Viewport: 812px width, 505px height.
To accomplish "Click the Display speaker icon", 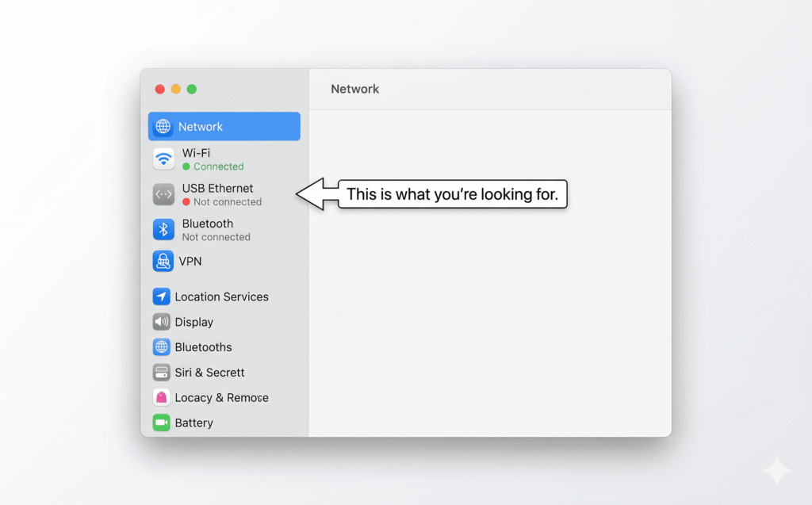I will point(162,322).
